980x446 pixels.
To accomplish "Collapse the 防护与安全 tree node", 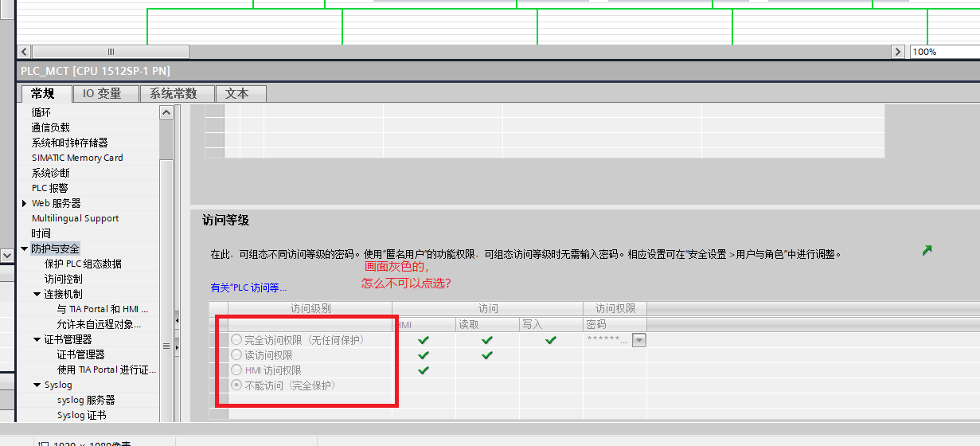I will click(25, 249).
